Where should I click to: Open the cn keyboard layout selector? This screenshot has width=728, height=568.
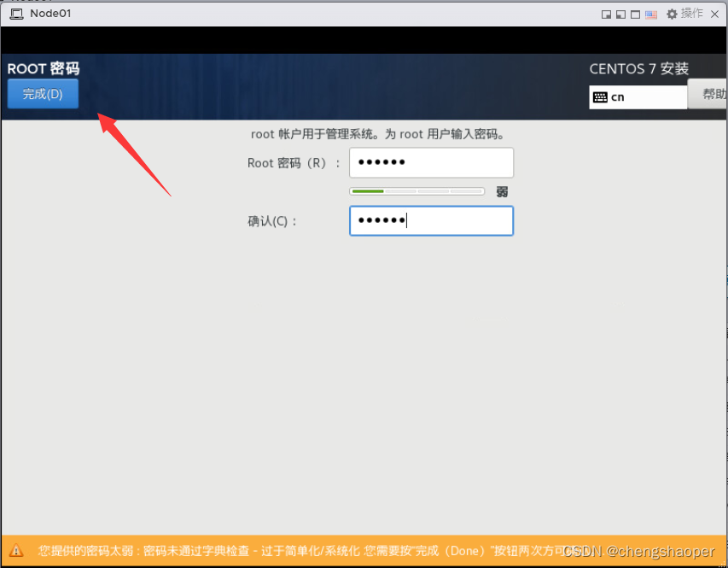(x=638, y=97)
